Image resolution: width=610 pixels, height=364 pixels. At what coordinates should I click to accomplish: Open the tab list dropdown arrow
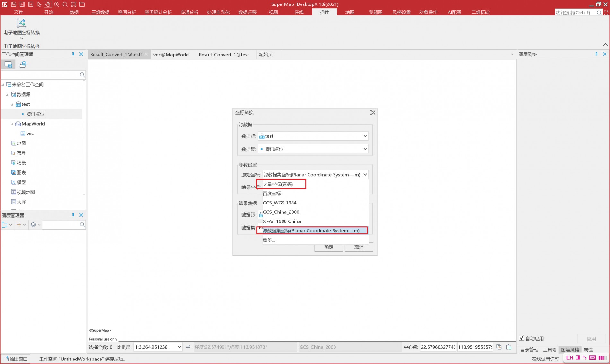512,54
